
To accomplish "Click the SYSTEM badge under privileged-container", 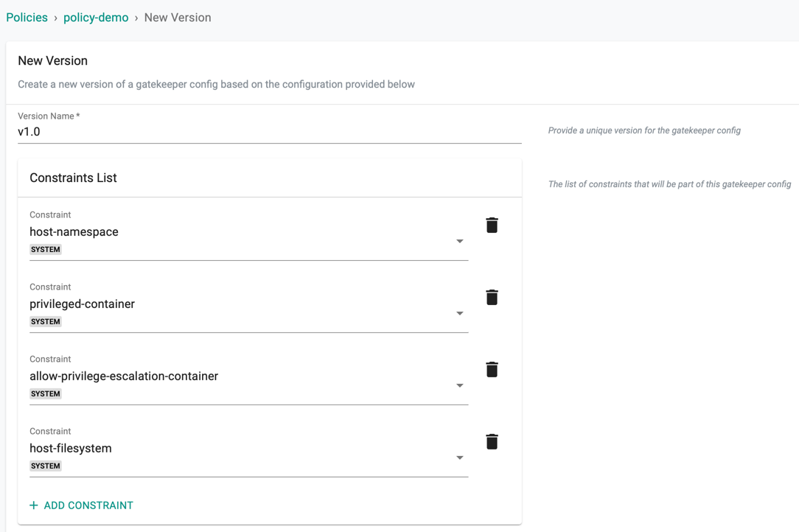I will coord(46,321).
